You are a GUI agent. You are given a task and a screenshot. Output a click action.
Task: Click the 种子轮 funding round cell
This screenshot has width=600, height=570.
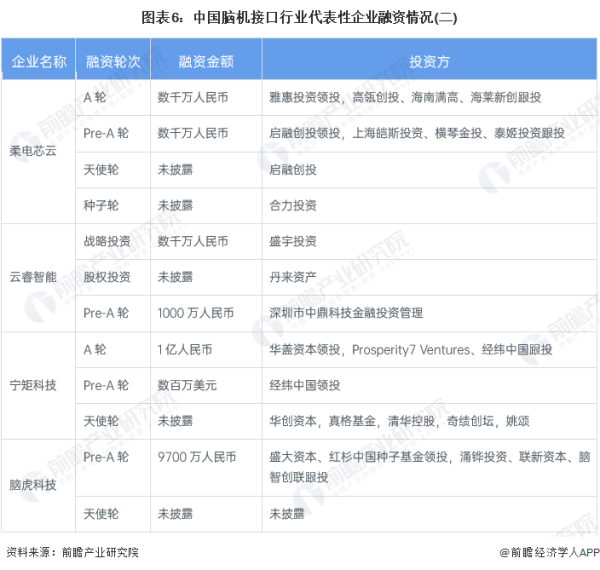105,205
